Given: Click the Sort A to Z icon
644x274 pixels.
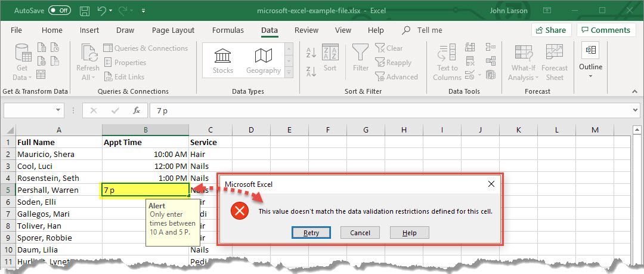Looking at the screenshot, I should point(311,54).
